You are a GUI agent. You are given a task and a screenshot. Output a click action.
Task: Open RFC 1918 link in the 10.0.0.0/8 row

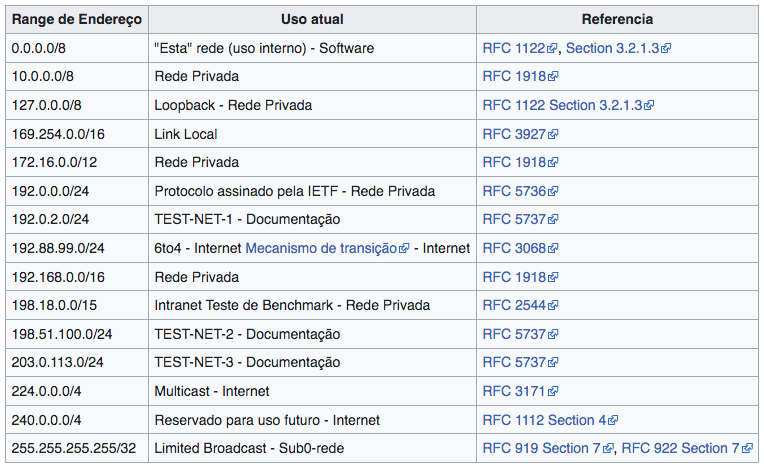click(x=514, y=76)
